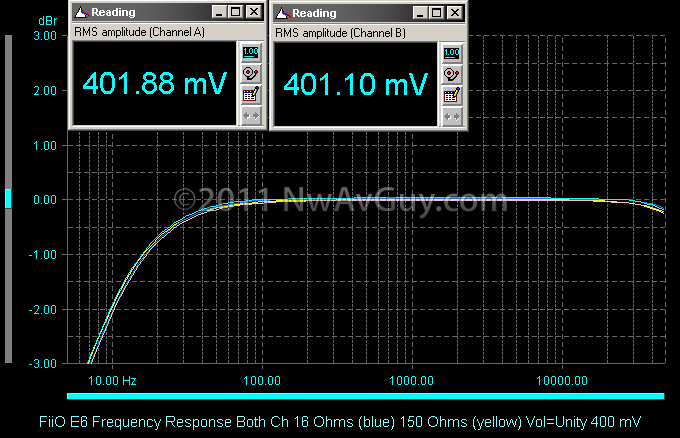
Task: Click the app icon in Channel B Reading title bar
Action: (x=282, y=13)
